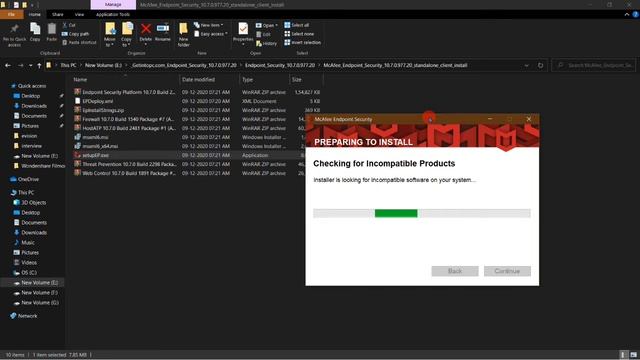Click This PC in the address bar
This screenshot has width=640, height=360.
pos(68,65)
